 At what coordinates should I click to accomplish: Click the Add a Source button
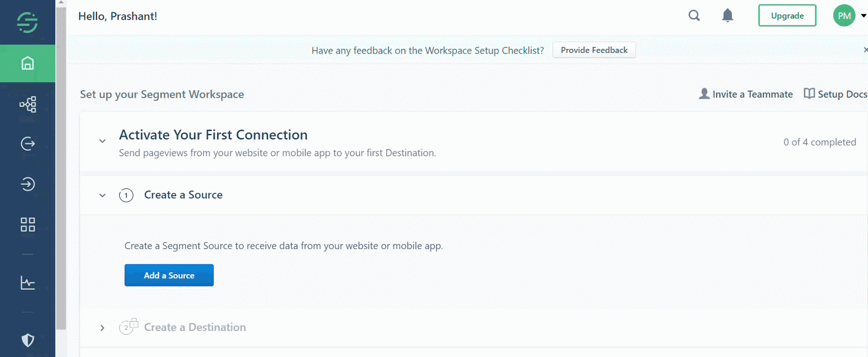(x=169, y=275)
